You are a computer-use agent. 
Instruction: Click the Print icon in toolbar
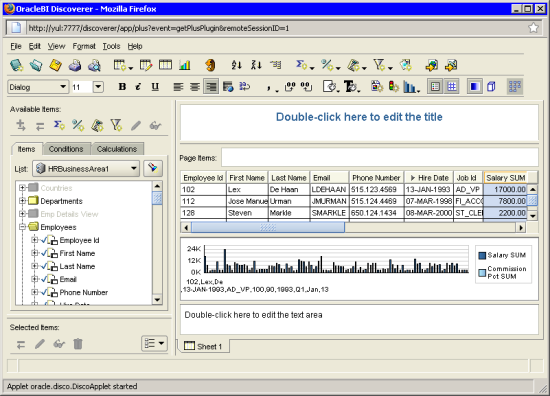(x=75, y=65)
